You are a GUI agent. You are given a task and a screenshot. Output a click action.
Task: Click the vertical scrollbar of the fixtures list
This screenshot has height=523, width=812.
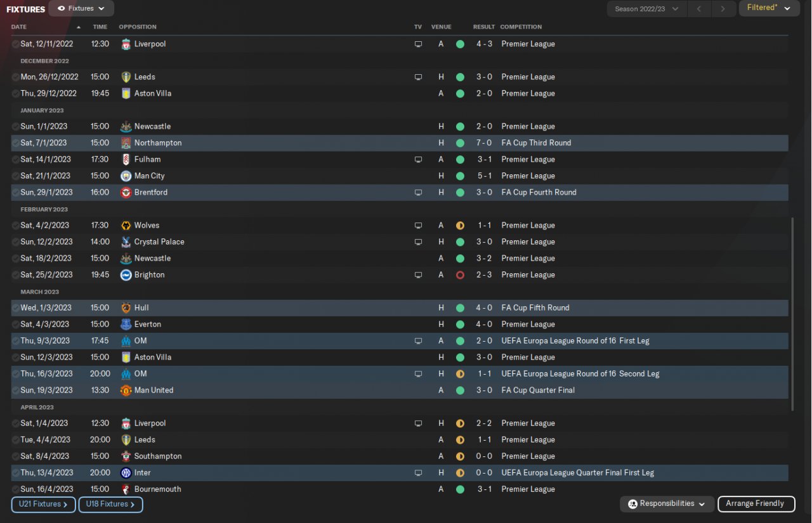tap(793, 314)
